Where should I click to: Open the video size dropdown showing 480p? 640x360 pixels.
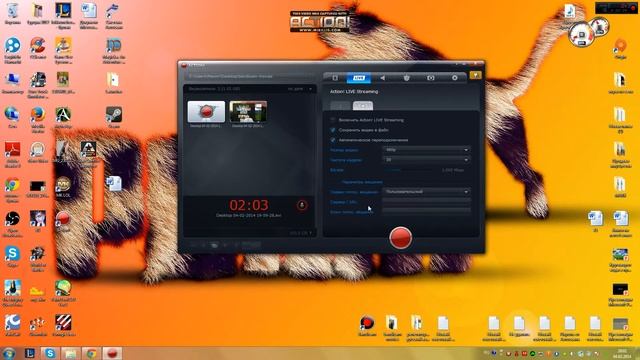pyautogui.click(x=427, y=150)
